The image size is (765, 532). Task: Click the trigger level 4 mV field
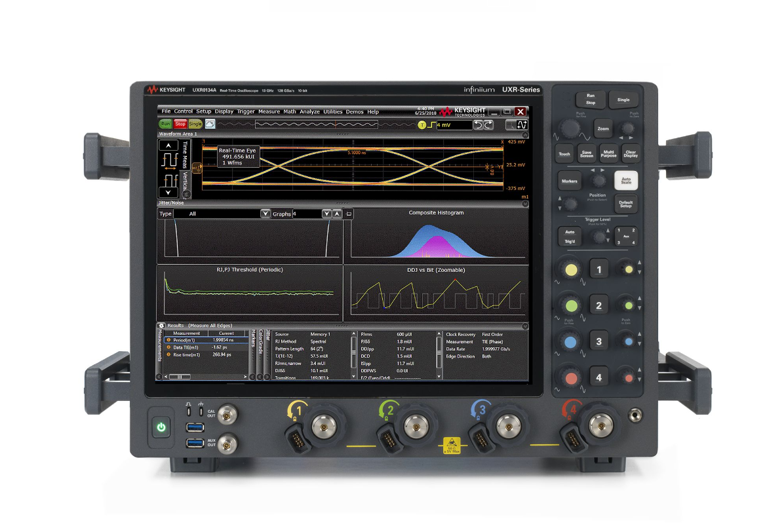[454, 124]
